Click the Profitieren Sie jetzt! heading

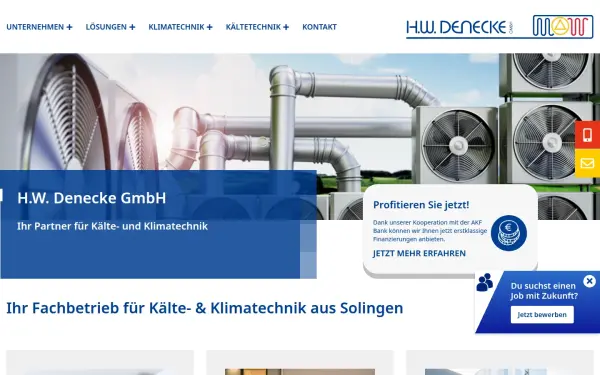tap(421, 205)
